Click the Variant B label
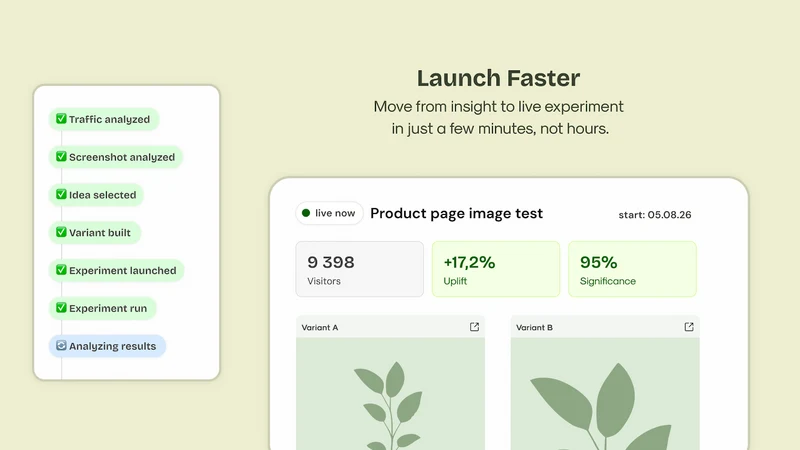Image resolution: width=800 pixels, height=450 pixels. click(534, 328)
